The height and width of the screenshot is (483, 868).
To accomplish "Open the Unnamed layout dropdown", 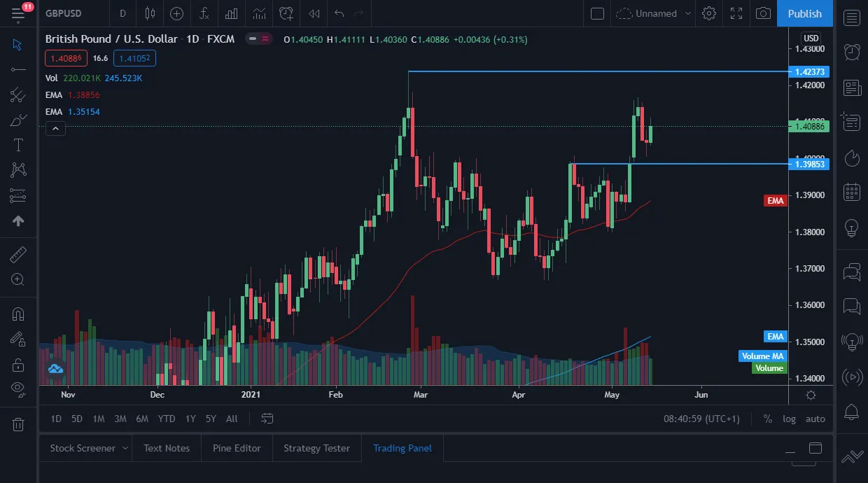I will click(654, 13).
